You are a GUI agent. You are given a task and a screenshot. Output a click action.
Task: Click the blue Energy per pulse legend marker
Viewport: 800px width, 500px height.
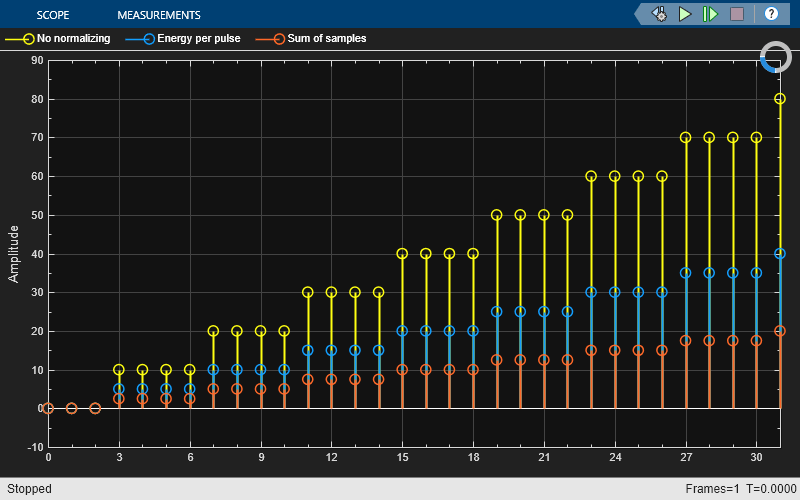148,39
